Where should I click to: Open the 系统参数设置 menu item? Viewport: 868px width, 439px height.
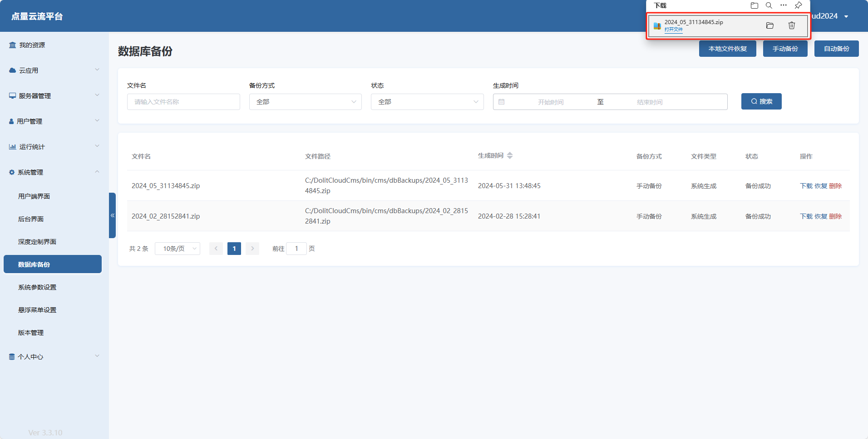tap(37, 287)
